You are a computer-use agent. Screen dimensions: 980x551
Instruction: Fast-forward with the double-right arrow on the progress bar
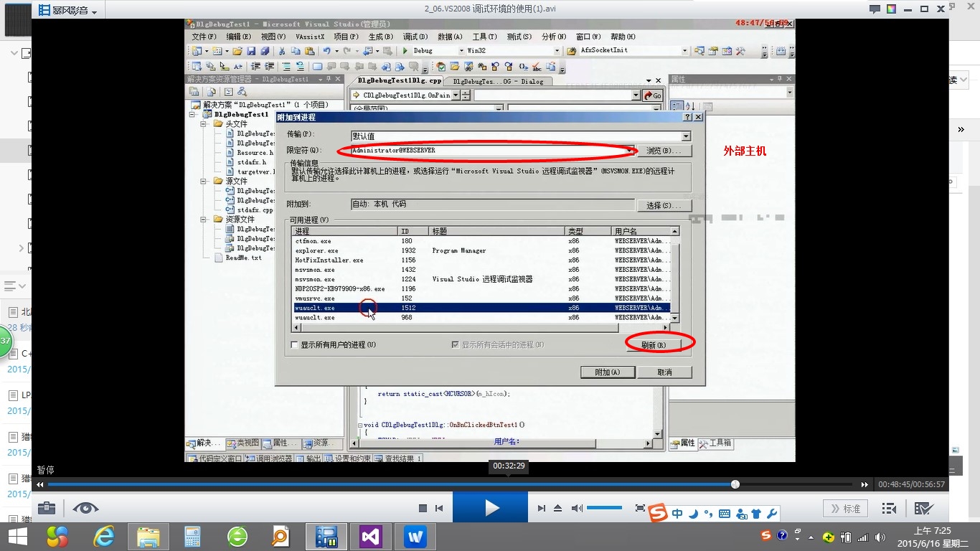(x=865, y=485)
